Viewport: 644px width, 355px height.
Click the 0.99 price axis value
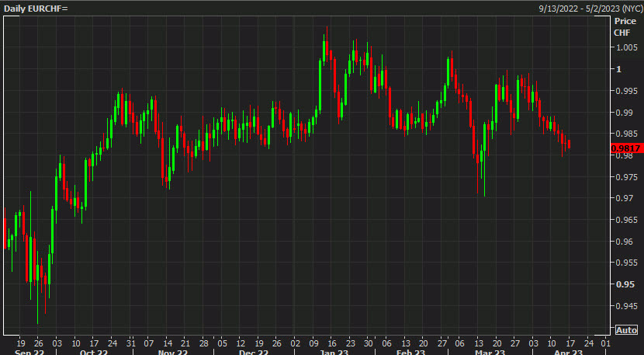click(625, 112)
